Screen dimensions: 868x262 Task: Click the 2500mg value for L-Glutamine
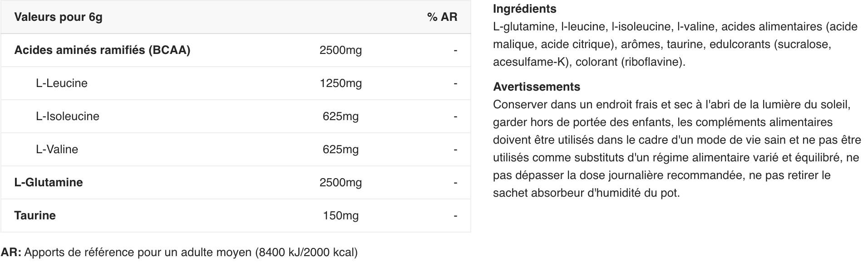pos(340,183)
